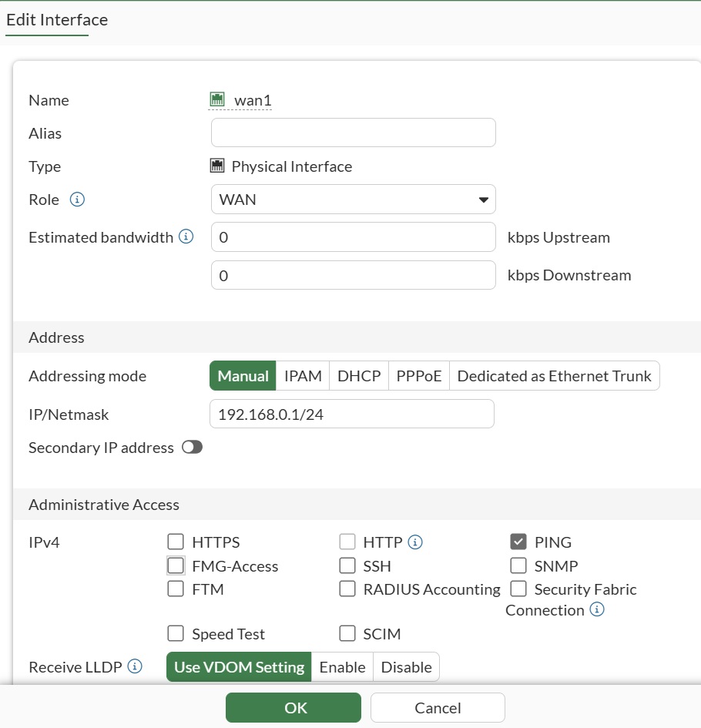Open the Estimated bandwidth info icon

point(186,237)
